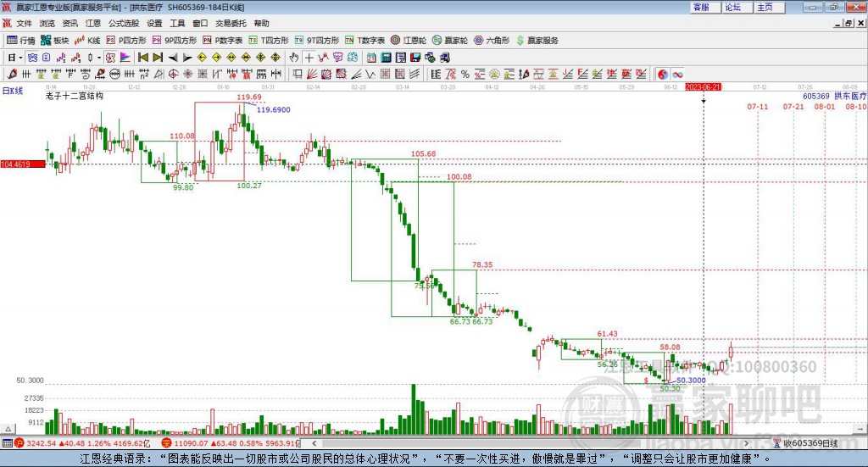868x467 pixels.
Task: Click the 老子十二宫结构 chart label
Action: tap(75, 96)
